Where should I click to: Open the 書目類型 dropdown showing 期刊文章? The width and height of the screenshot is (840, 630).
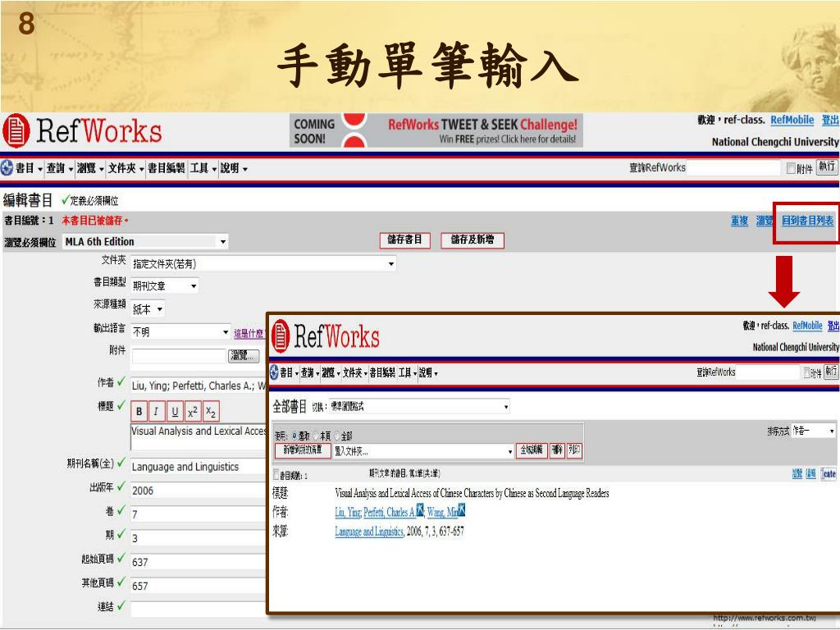pyautogui.click(x=165, y=286)
